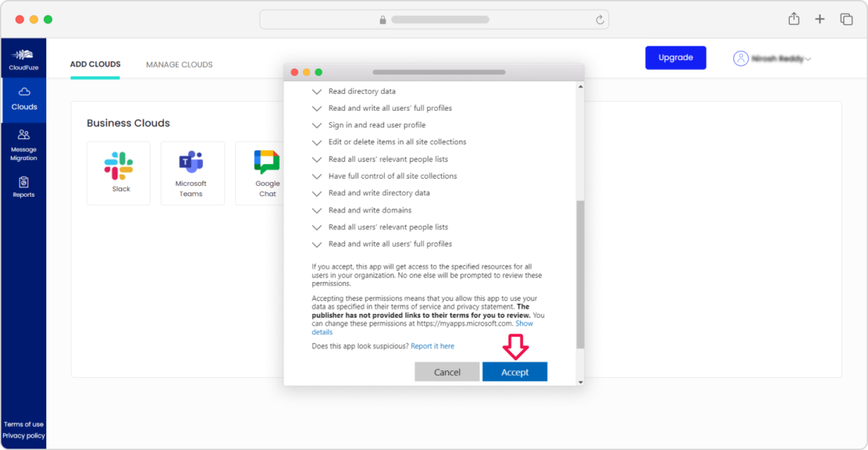Viewport: 868px width, 450px height.
Task: Click the CloudFuze logo in the sidebar
Action: click(x=24, y=59)
